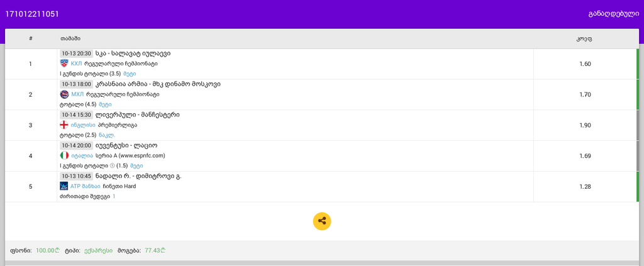The height and width of the screenshot is (266, 644).
Task: Click the odds value 1.70
Action: click(x=585, y=94)
